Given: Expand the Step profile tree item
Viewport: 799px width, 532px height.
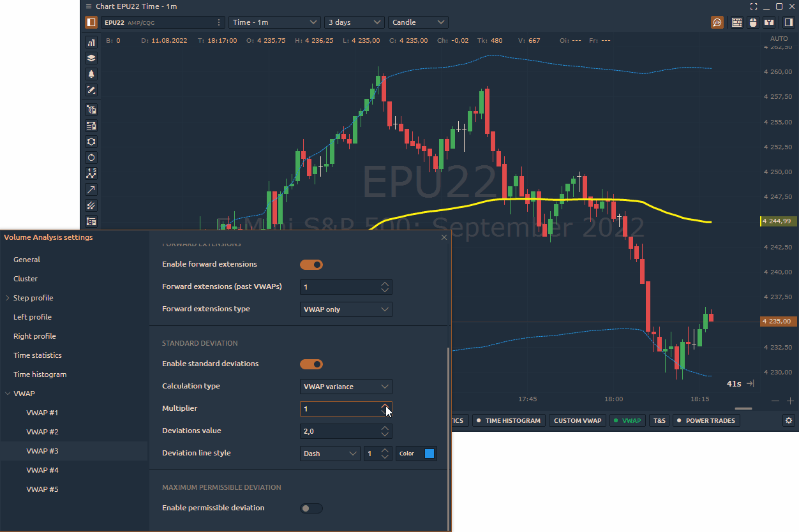Looking at the screenshot, I should [8, 298].
